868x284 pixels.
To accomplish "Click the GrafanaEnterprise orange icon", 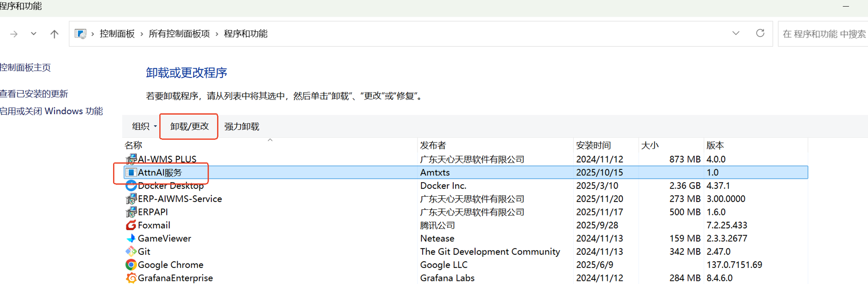I will point(131,278).
